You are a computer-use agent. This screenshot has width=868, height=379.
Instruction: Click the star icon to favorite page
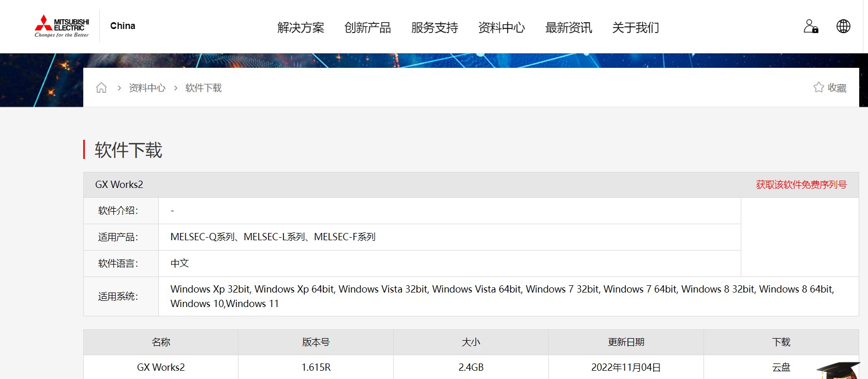pos(818,88)
